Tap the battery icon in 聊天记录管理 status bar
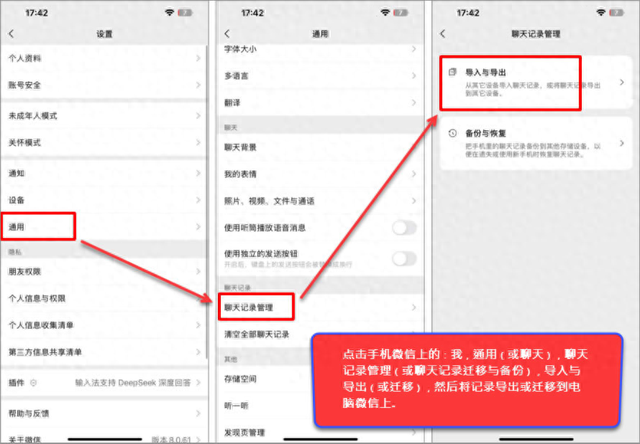The width and height of the screenshot is (640, 444). point(616,13)
